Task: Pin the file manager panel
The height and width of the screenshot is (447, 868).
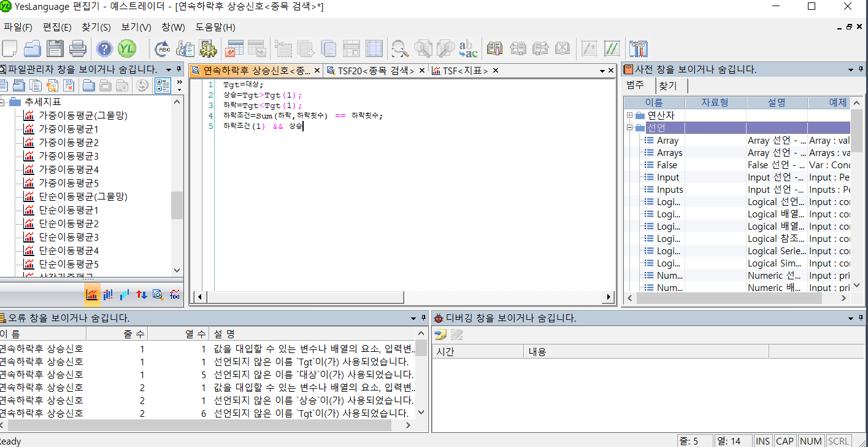Action: pyautogui.click(x=179, y=69)
